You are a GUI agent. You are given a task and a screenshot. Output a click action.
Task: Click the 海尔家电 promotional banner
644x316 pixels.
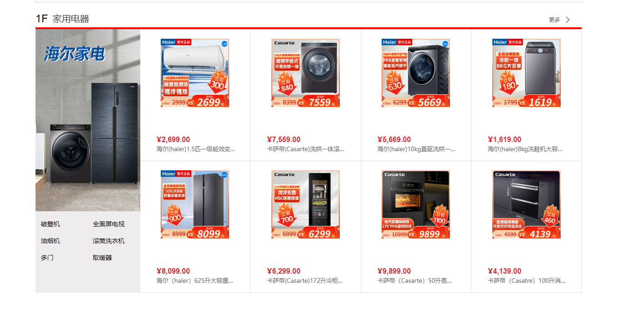88,120
